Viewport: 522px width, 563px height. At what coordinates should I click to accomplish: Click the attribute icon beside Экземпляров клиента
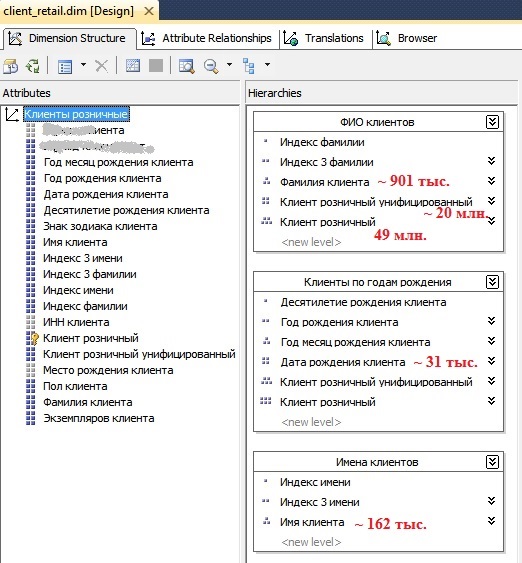tap(31, 418)
